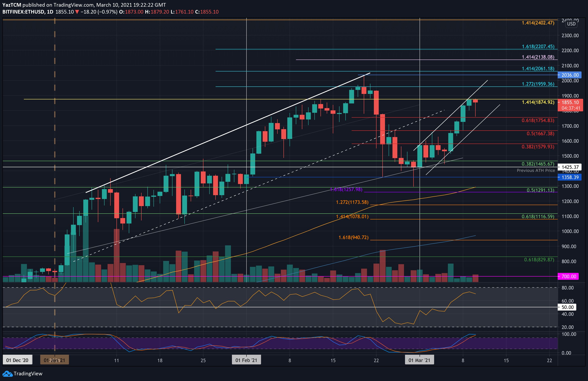
Task: Select the 0.5(1667.38) retracement label
Action: pos(540,134)
